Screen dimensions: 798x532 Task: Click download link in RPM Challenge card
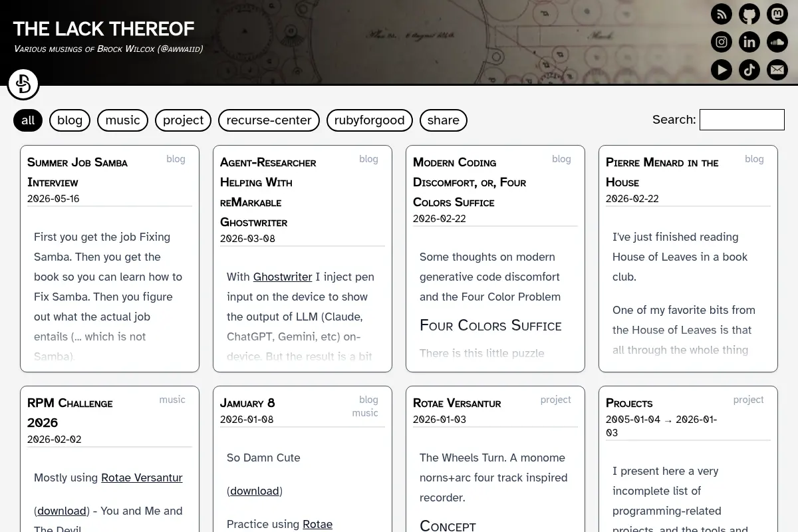point(62,511)
